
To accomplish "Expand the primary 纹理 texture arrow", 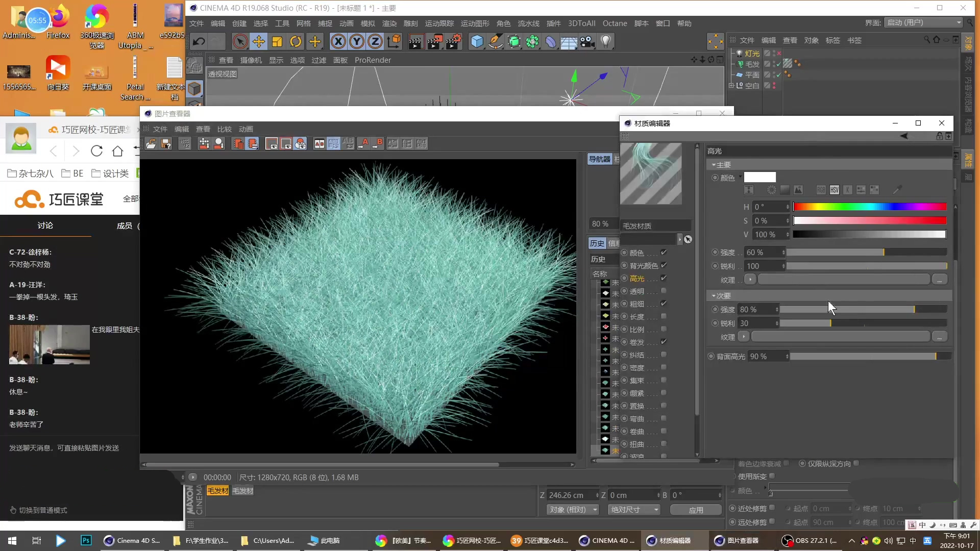I will (x=750, y=280).
